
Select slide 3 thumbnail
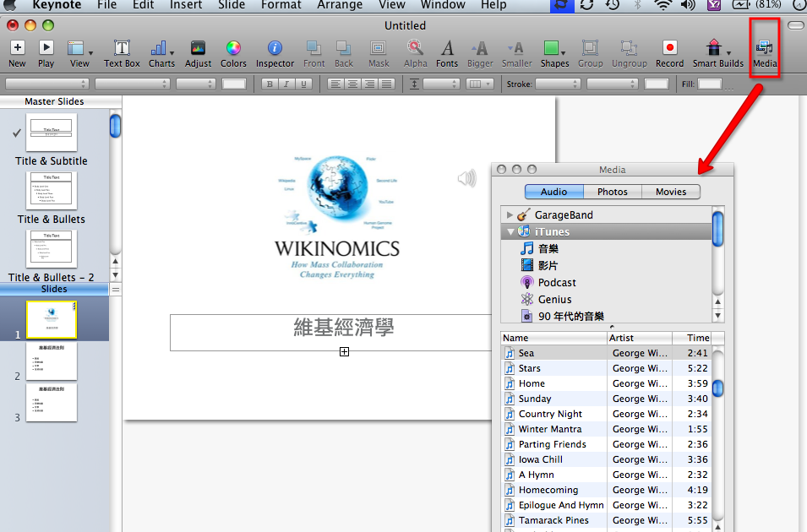tap(51, 402)
